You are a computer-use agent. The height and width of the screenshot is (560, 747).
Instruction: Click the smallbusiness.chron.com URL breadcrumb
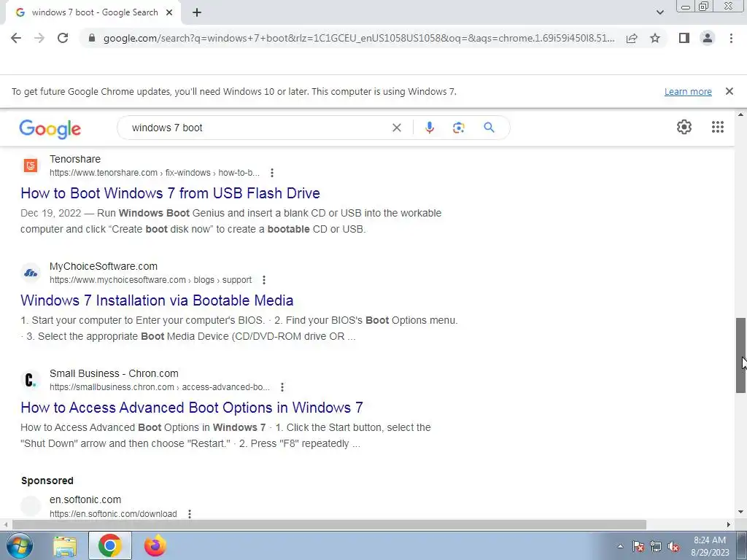[x=160, y=387]
